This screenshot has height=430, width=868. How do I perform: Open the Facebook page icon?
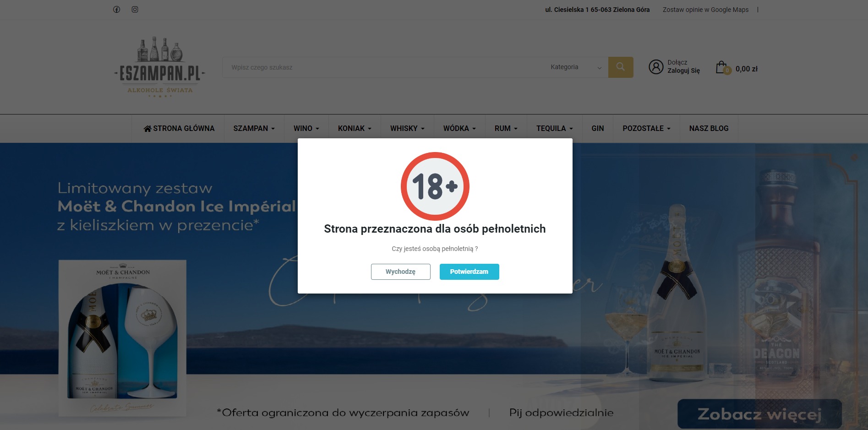(116, 9)
